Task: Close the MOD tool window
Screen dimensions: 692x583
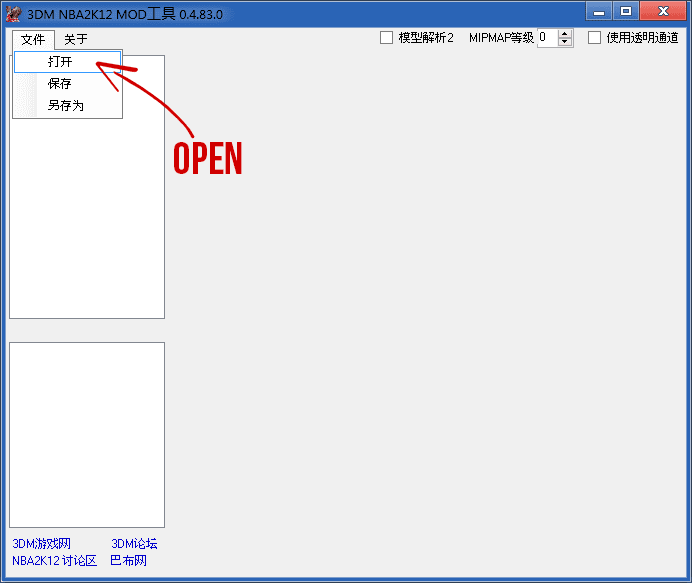Action: tap(663, 11)
